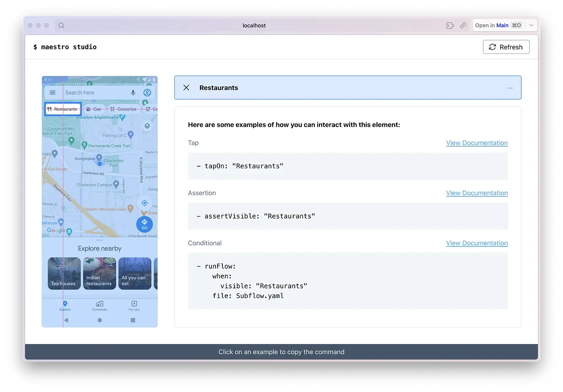Click the hamburger menu icon in map search bar

53,93
